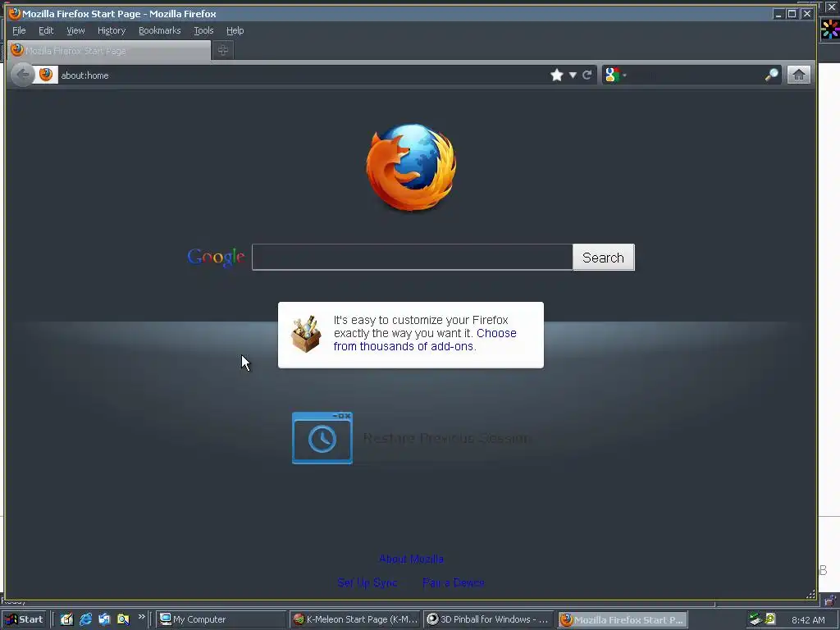This screenshot has width=840, height=630.
Task: Launch Internet Explorer from quick launch
Action: [x=85, y=619]
